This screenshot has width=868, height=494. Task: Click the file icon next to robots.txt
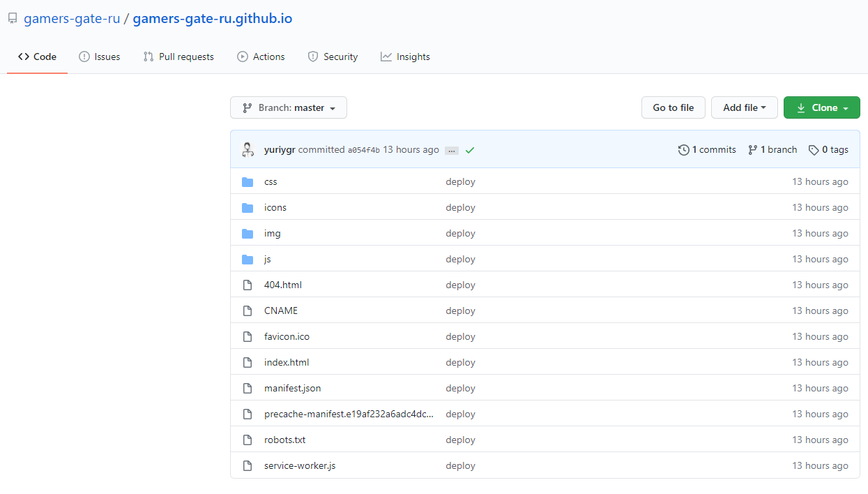[247, 440]
